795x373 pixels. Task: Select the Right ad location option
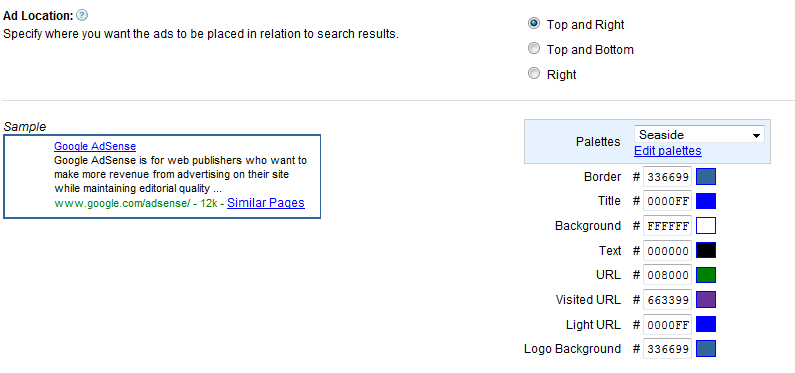[533, 73]
